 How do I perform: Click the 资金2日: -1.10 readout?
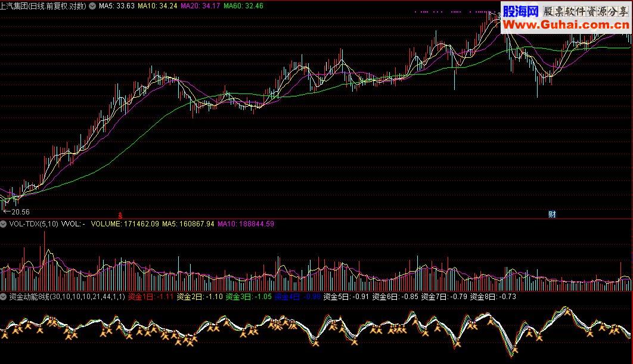200,297
